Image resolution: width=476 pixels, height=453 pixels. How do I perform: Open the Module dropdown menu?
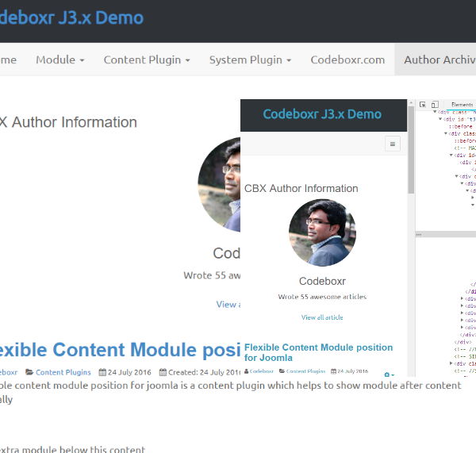[60, 60]
